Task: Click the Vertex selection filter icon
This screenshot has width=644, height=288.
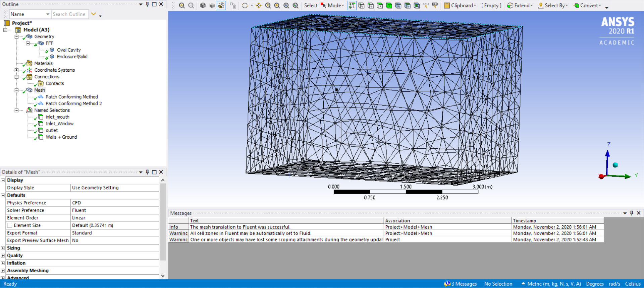Action: (x=361, y=5)
